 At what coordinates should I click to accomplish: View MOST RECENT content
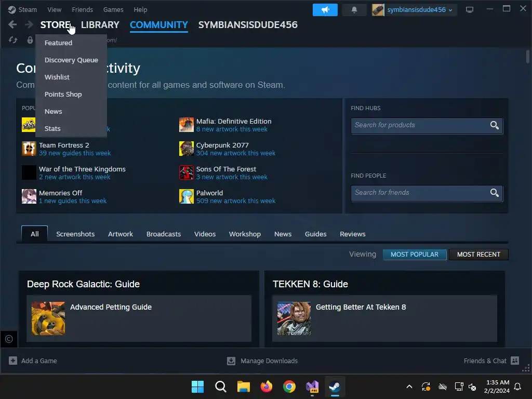pos(478,255)
